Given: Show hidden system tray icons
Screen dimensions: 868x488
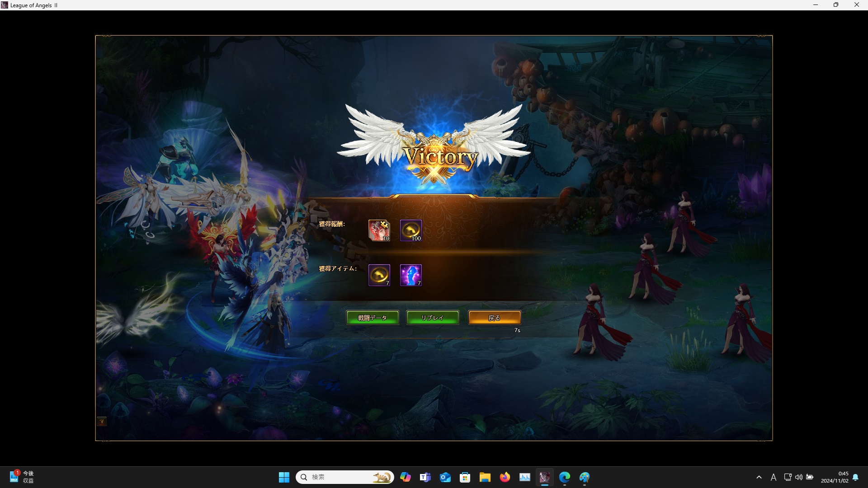Looking at the screenshot, I should click(759, 477).
